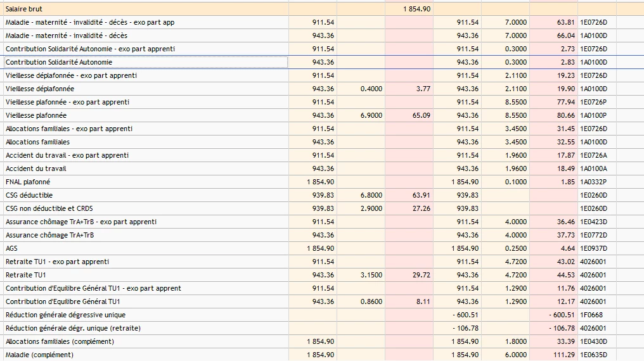Click the Vieillesse plafonnée - exo part apprenti label
644x361 pixels.
[x=67, y=102]
